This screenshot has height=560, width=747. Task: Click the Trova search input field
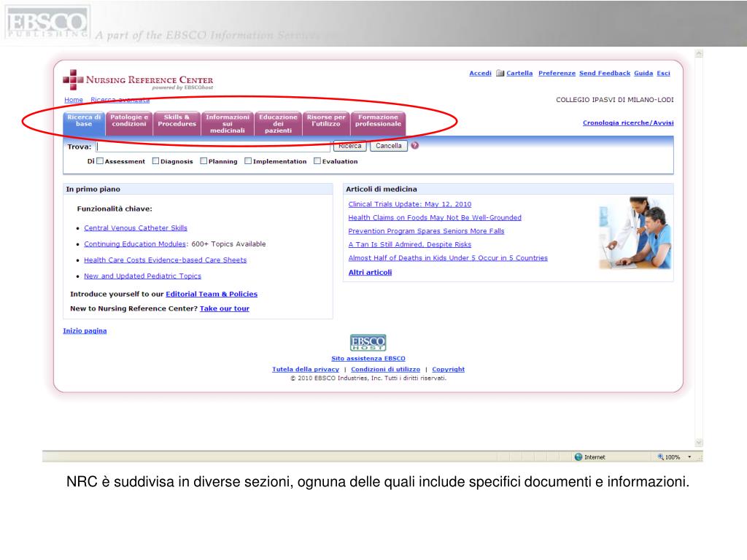(x=213, y=147)
